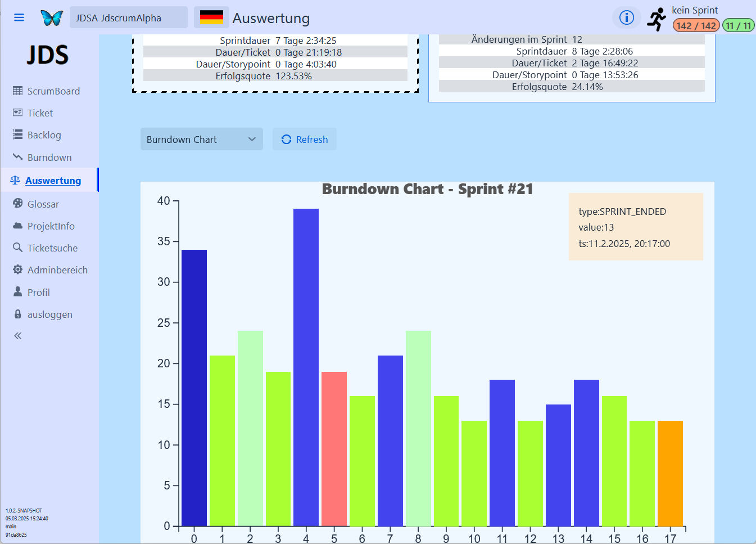This screenshot has width=756, height=544.
Task: Click the pale green bar at index 2
Action: pos(250,429)
